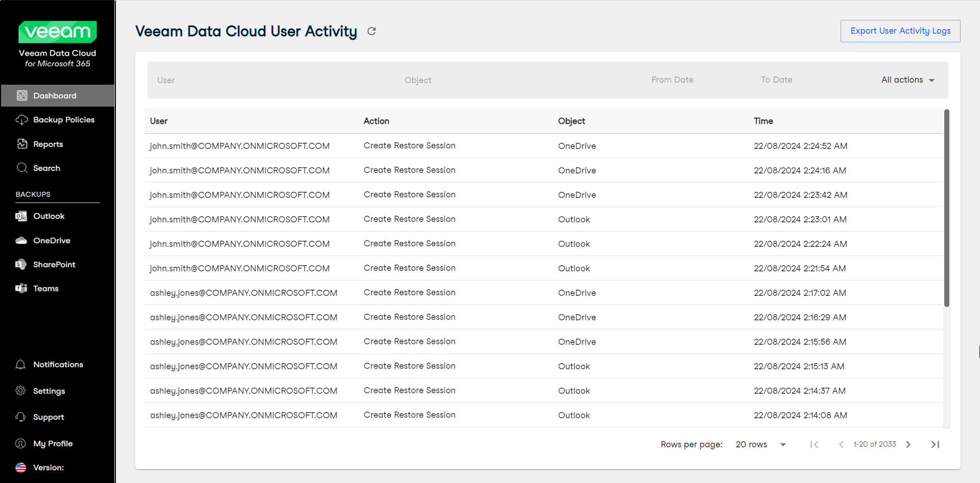Click the Teams backup icon

pos(21,288)
